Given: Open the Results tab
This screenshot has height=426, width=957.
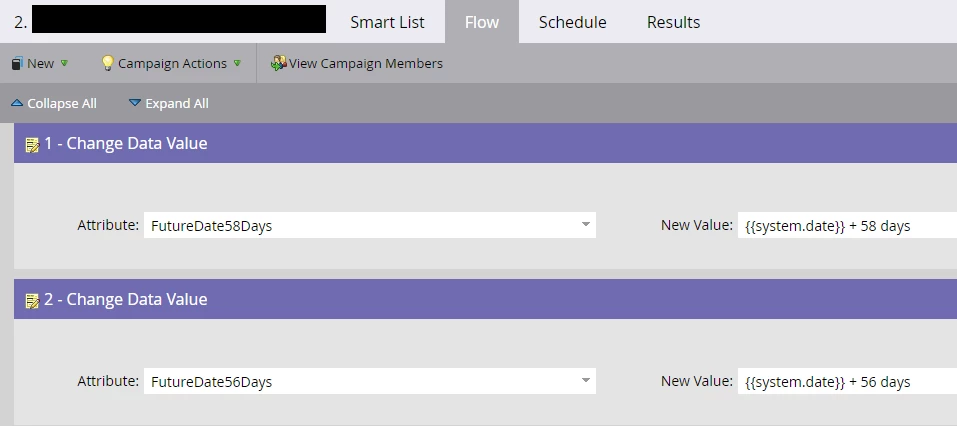Looking at the screenshot, I should [674, 22].
